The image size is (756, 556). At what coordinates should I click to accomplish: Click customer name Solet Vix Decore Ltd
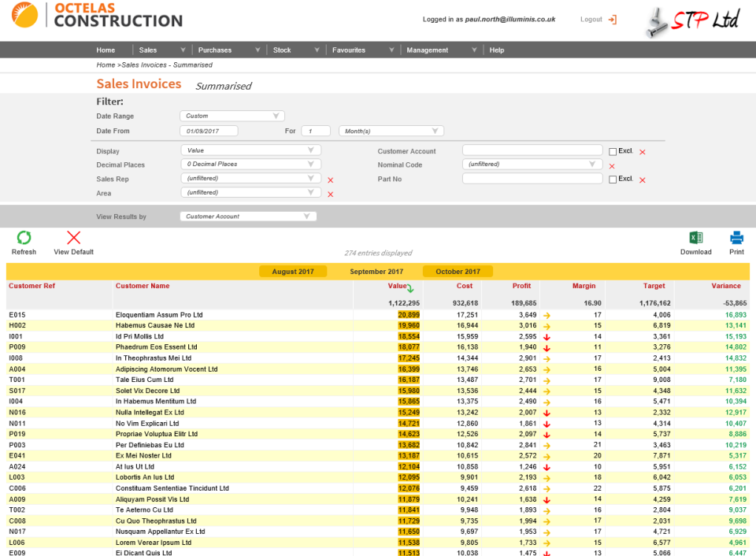coord(147,391)
